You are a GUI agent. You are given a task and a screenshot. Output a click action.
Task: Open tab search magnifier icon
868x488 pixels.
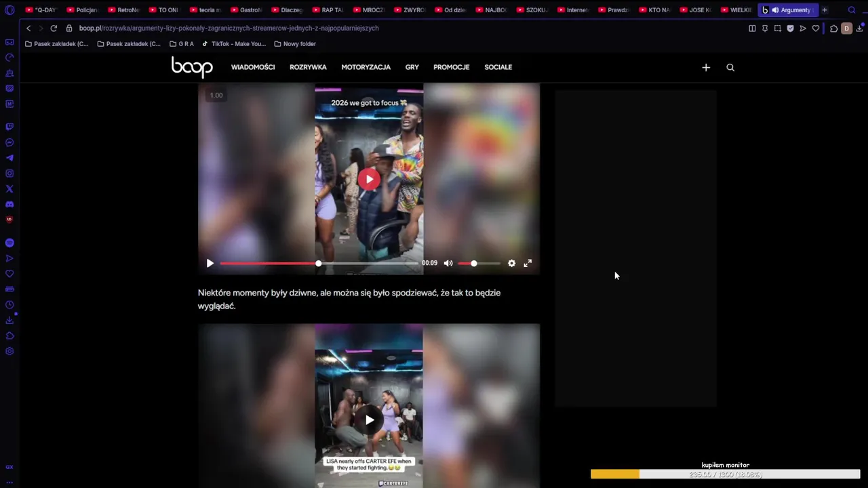[852, 10]
